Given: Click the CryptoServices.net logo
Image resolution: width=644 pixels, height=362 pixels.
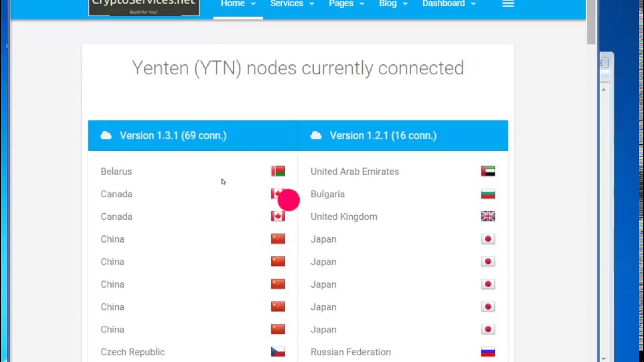Looking at the screenshot, I should (144, 8).
